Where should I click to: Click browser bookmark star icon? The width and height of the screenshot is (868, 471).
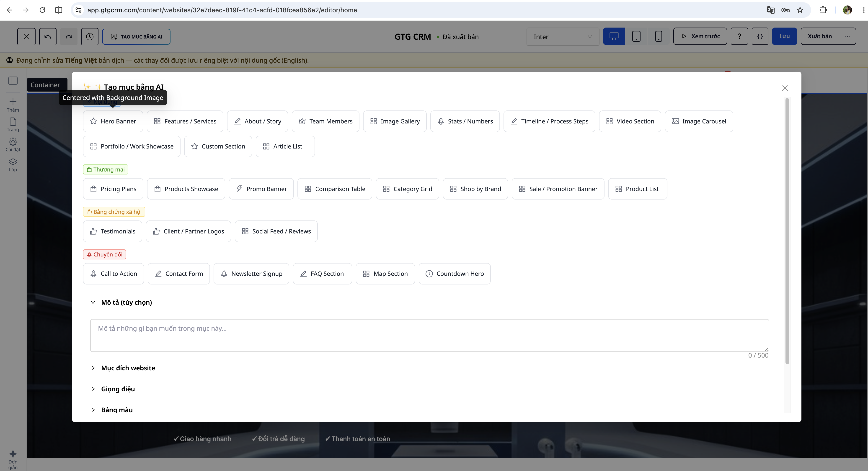(800, 10)
